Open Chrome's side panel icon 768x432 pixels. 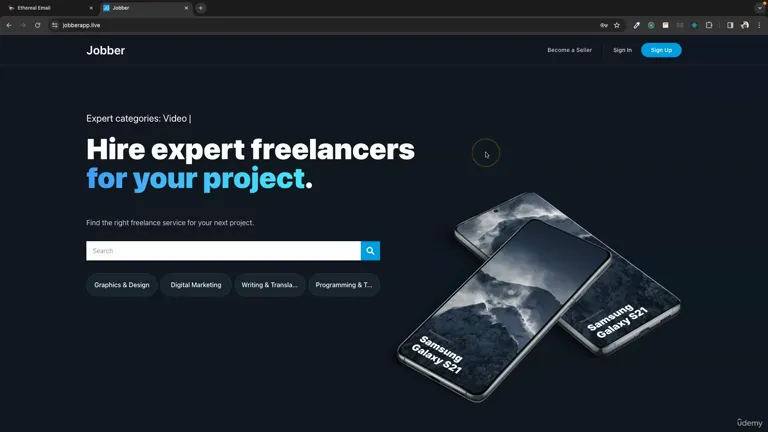730,25
